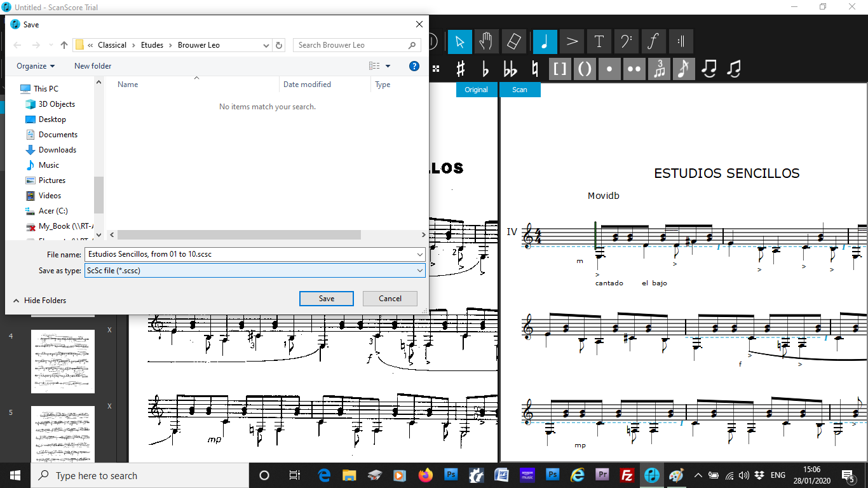This screenshot has width=868, height=488.
Task: Open Windows Start menu
Action: (x=15, y=475)
